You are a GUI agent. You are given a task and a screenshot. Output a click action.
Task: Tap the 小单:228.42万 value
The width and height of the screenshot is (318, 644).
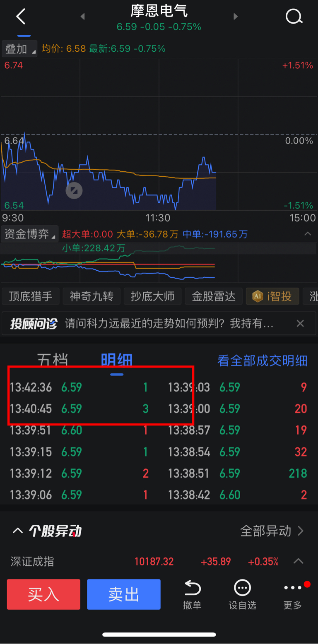(x=94, y=248)
